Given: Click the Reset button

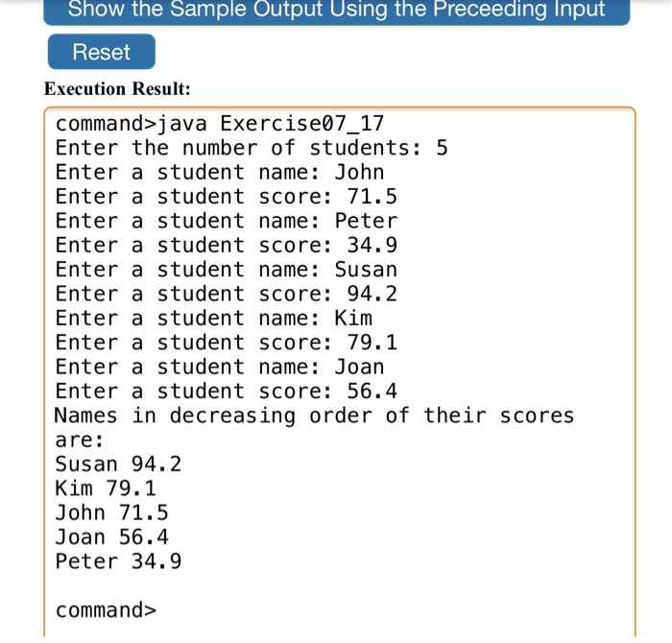Looking at the screenshot, I should [x=102, y=52].
